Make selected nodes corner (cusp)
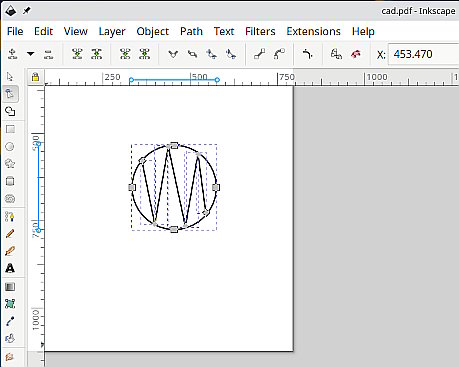 point(173,54)
